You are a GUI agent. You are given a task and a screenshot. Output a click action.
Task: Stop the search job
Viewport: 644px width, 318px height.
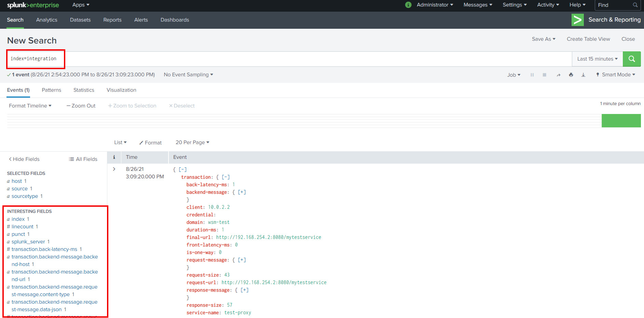[545, 75]
